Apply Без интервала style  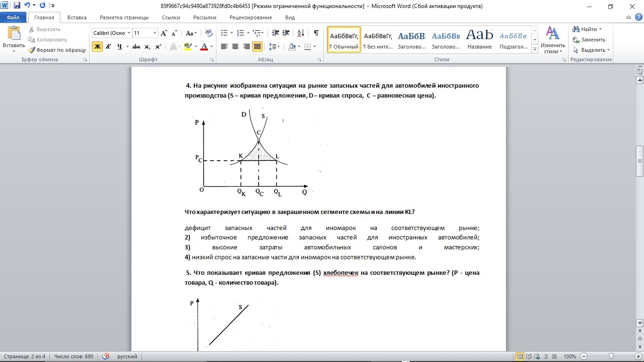click(378, 40)
